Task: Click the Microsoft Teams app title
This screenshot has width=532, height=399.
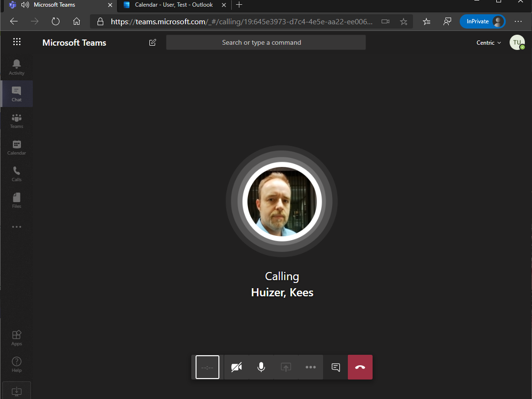Action: [x=74, y=43]
